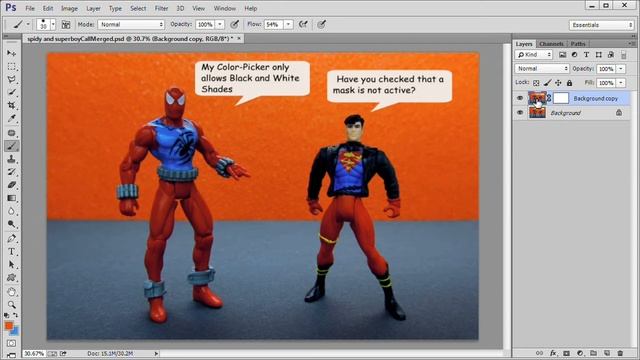
Task: Hide the Background copy layer
Action: (x=520, y=98)
